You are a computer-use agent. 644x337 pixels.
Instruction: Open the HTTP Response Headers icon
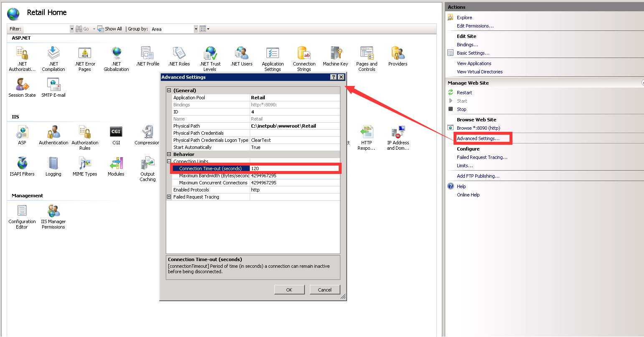(x=367, y=138)
